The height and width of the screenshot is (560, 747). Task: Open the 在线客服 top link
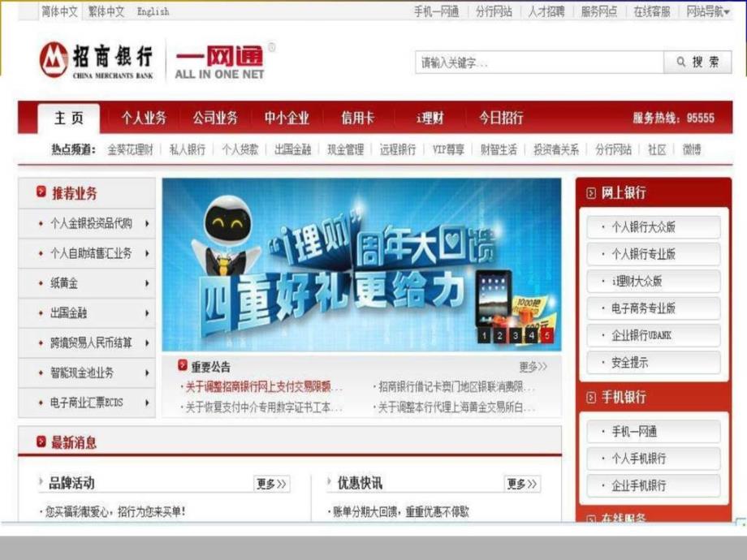coord(652,11)
